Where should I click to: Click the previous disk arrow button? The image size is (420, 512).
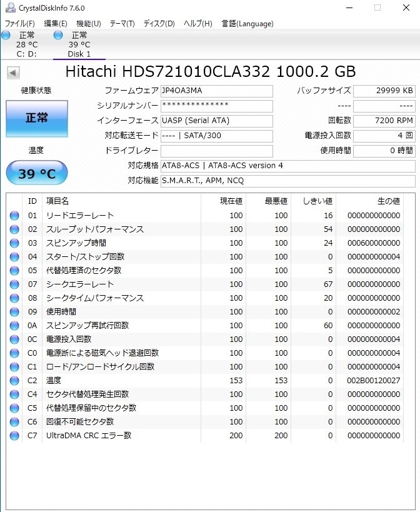click(x=13, y=73)
